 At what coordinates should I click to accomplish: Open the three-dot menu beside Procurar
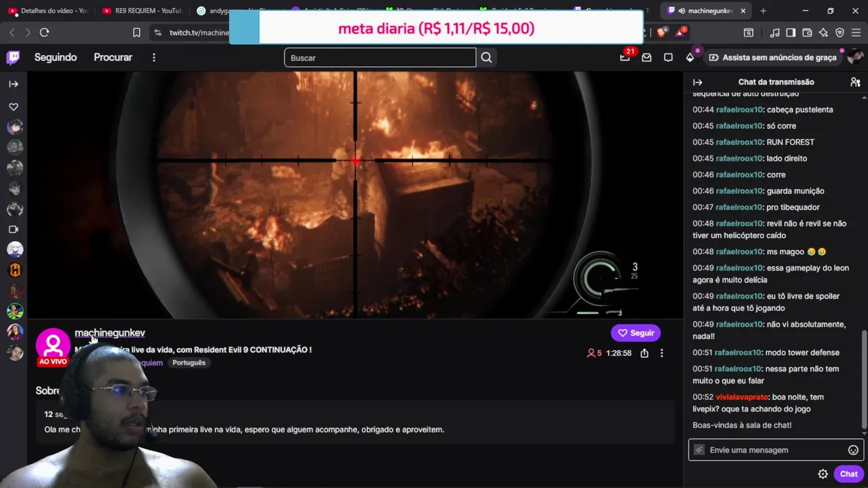point(154,58)
